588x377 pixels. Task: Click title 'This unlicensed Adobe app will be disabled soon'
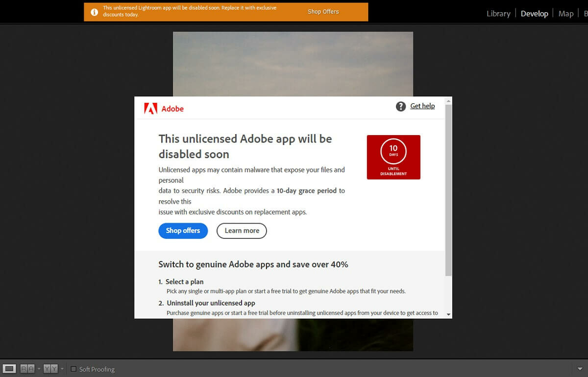click(x=245, y=146)
